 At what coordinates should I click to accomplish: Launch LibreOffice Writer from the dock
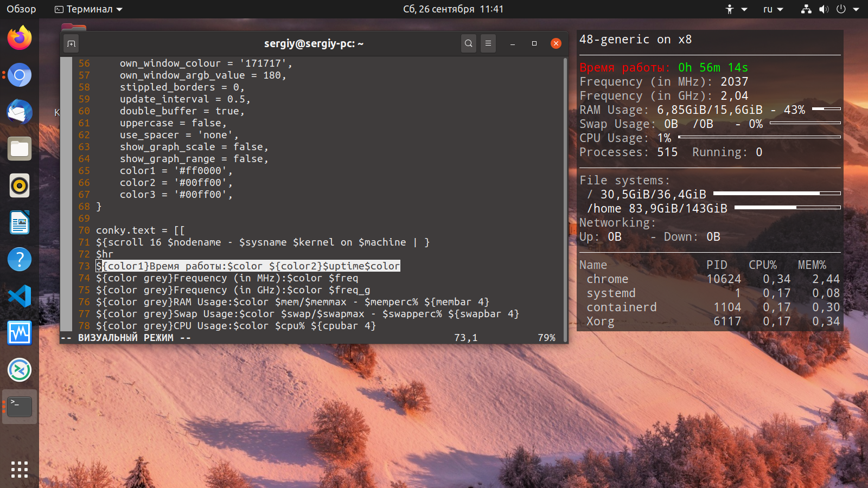tap(20, 222)
